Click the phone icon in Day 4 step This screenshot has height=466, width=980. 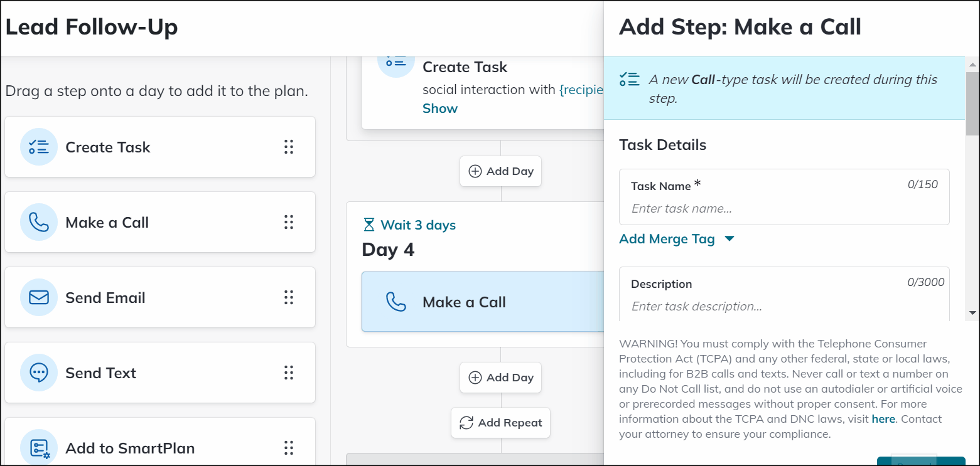coord(396,302)
